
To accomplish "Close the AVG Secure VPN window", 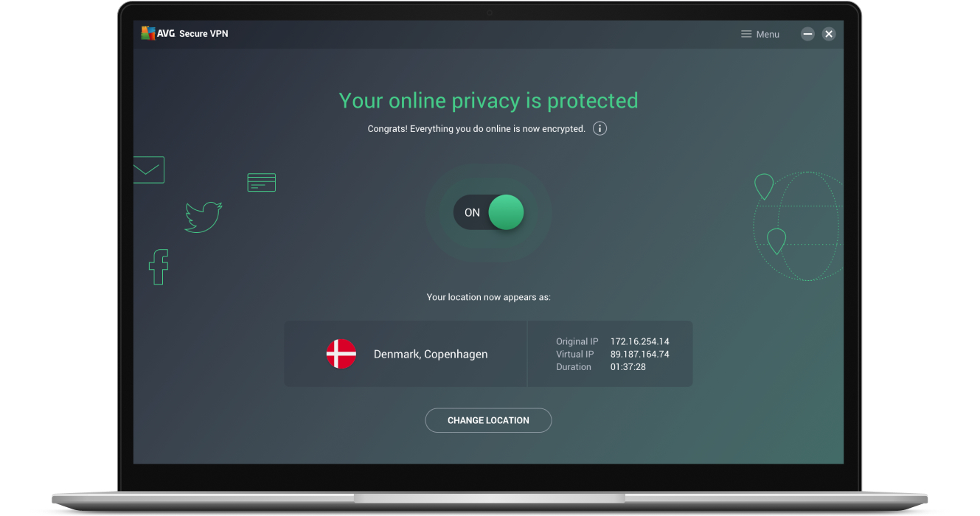I will point(829,34).
